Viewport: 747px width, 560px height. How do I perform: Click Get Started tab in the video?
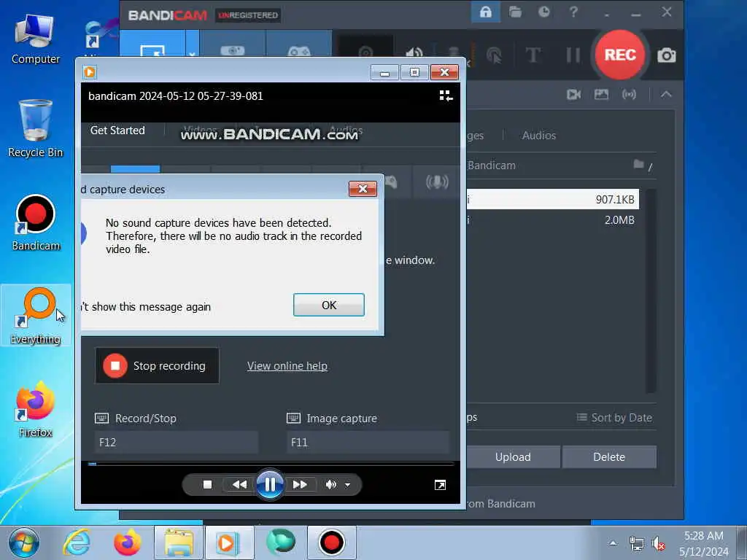[117, 131]
